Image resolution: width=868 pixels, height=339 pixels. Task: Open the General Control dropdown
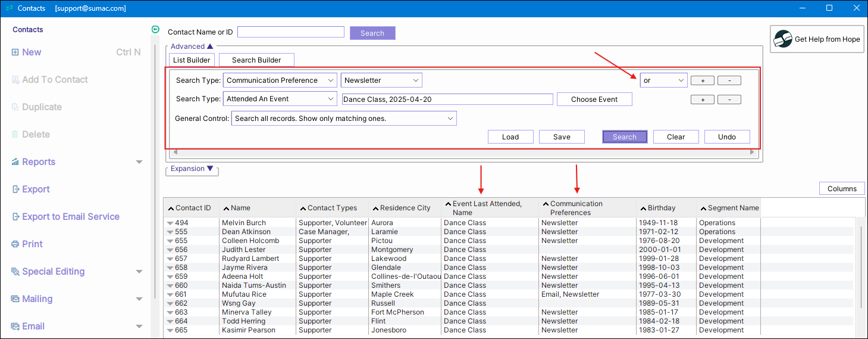pyautogui.click(x=343, y=119)
